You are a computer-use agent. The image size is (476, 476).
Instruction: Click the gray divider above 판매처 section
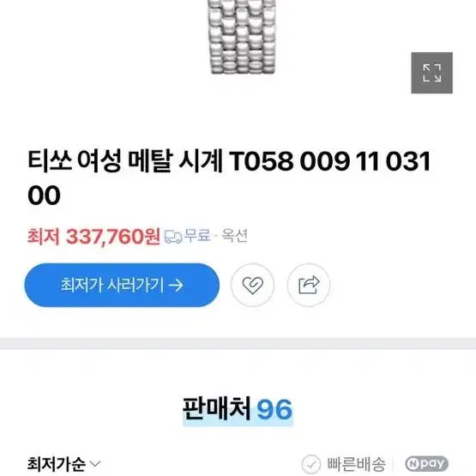tap(238, 343)
